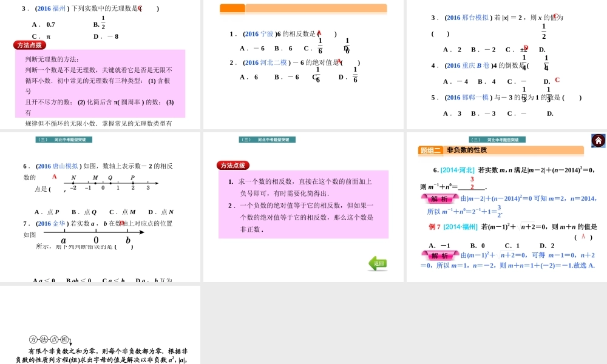
Task: Click the source tag (2016 唐山模拟)
Action: (59, 166)
